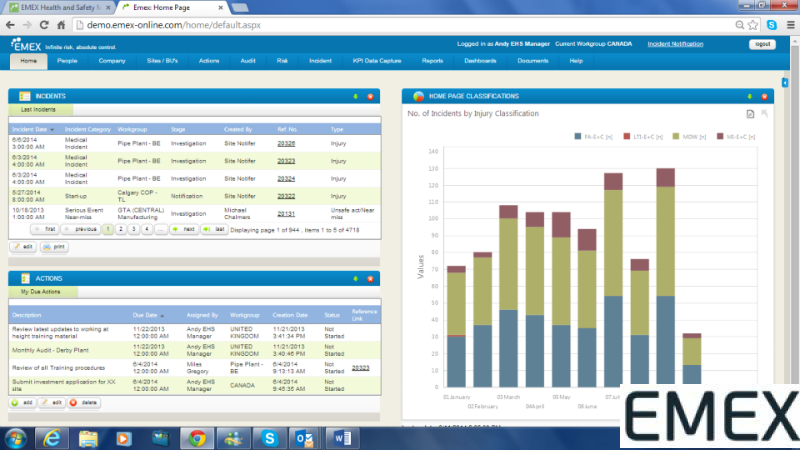Toggle the FA-E+C legend series
Screen dimensions: 800x450
click(598, 134)
